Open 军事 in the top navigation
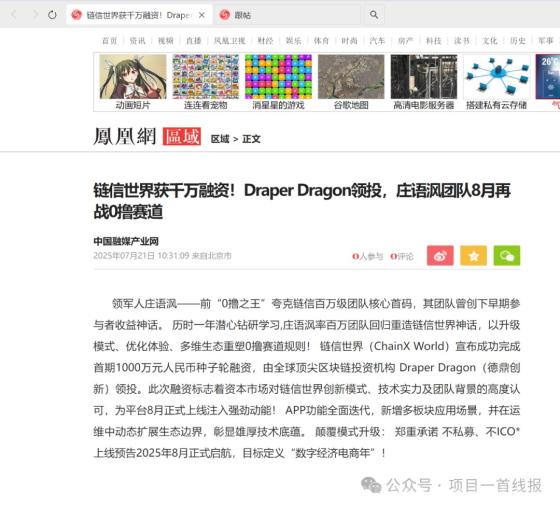The height and width of the screenshot is (508, 560). click(546, 41)
